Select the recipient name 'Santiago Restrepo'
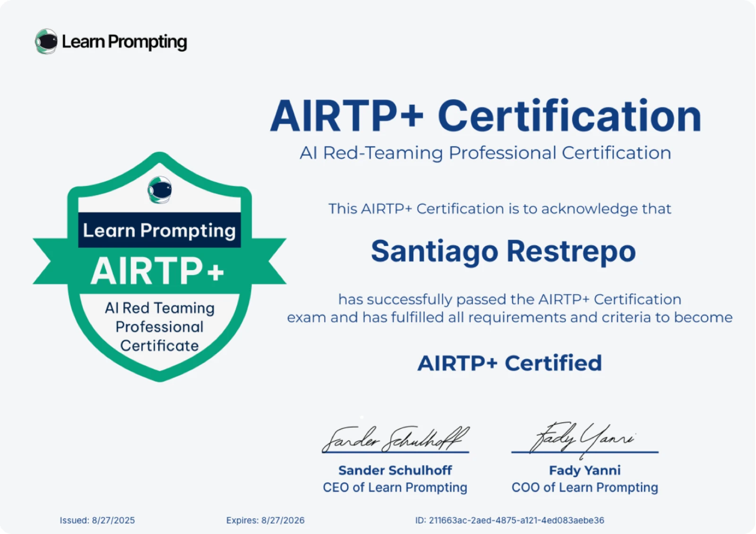 pos(503,251)
